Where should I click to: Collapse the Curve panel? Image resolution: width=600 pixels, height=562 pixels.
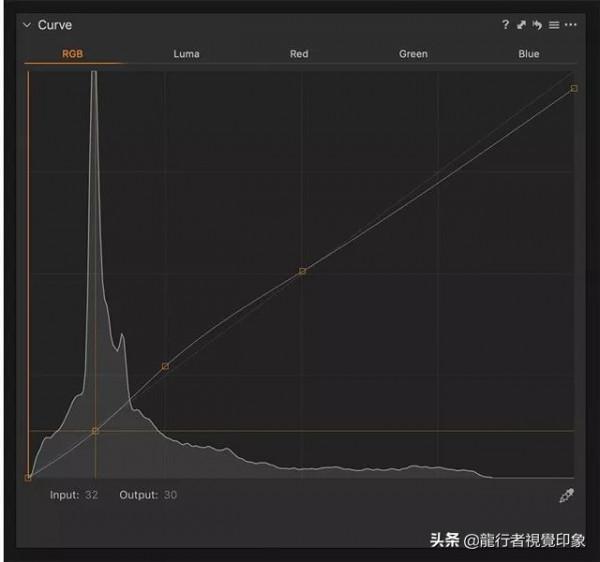pos(27,25)
